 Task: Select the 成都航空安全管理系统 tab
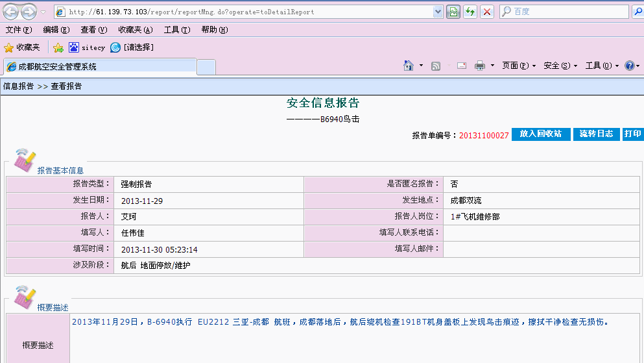tap(100, 67)
